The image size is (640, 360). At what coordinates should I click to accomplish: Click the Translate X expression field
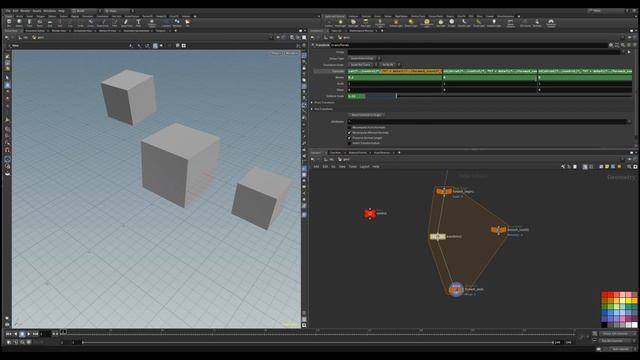click(x=395, y=71)
